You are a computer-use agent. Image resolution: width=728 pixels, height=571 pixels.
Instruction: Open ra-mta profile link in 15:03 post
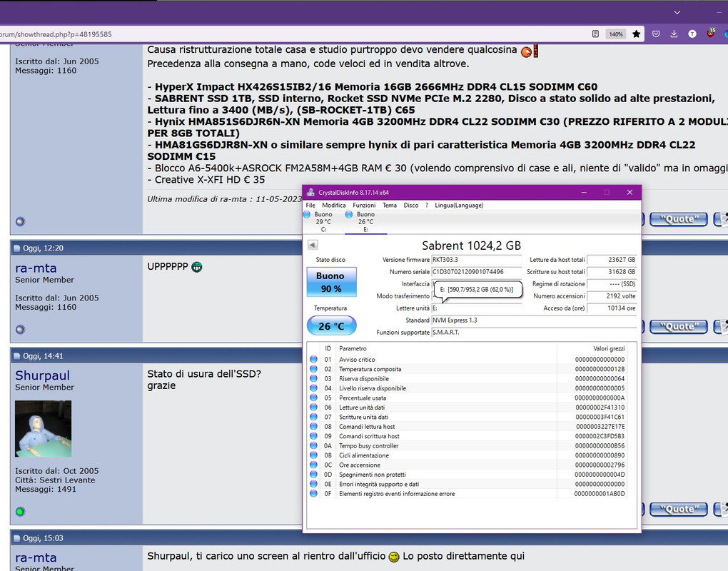tap(36, 557)
